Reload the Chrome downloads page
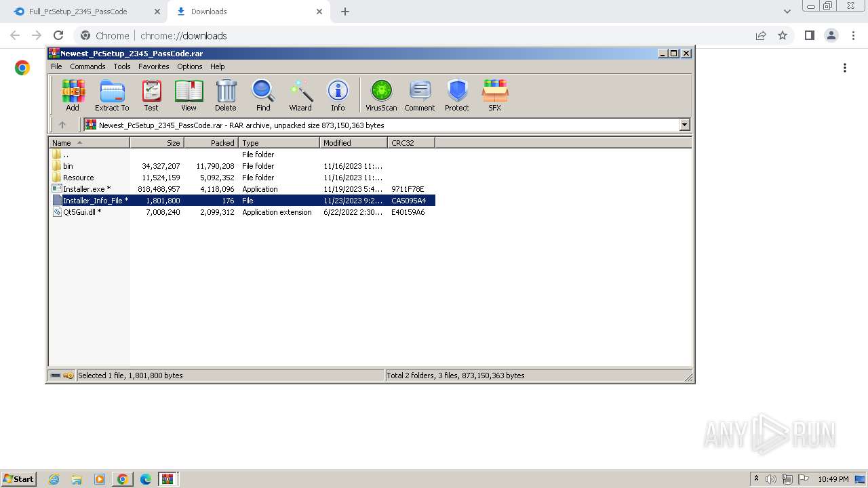This screenshot has height=488, width=868. [x=58, y=35]
